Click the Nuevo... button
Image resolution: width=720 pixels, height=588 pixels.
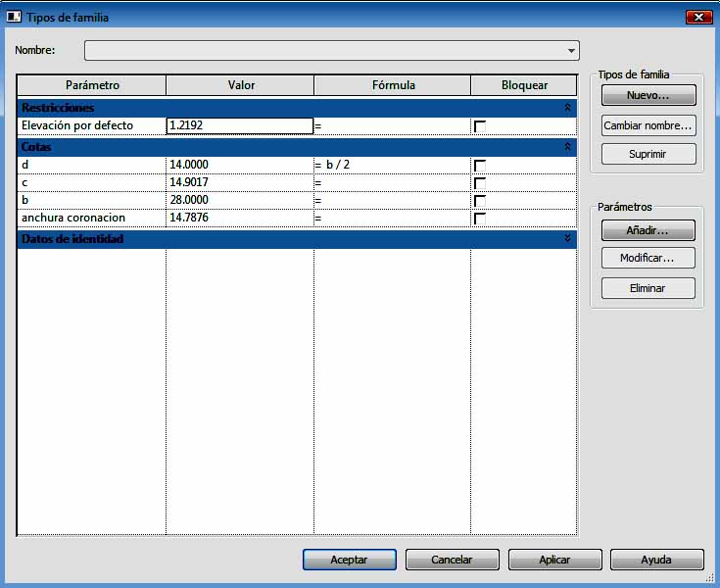(648, 95)
